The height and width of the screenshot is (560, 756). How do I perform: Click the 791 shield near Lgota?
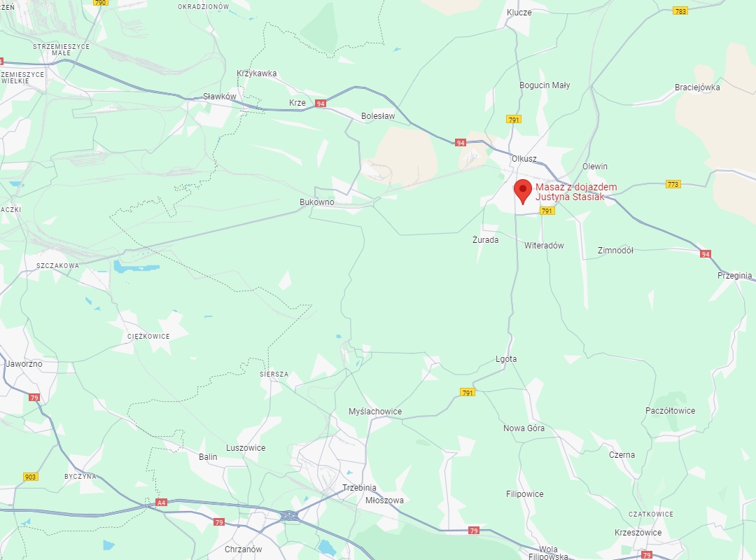coord(468,393)
